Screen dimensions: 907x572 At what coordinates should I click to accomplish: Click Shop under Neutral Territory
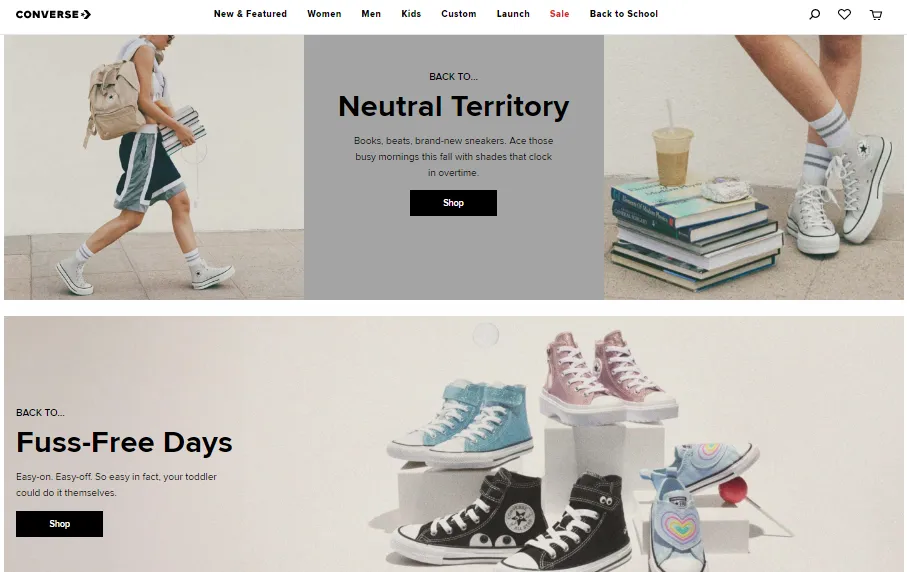(454, 203)
